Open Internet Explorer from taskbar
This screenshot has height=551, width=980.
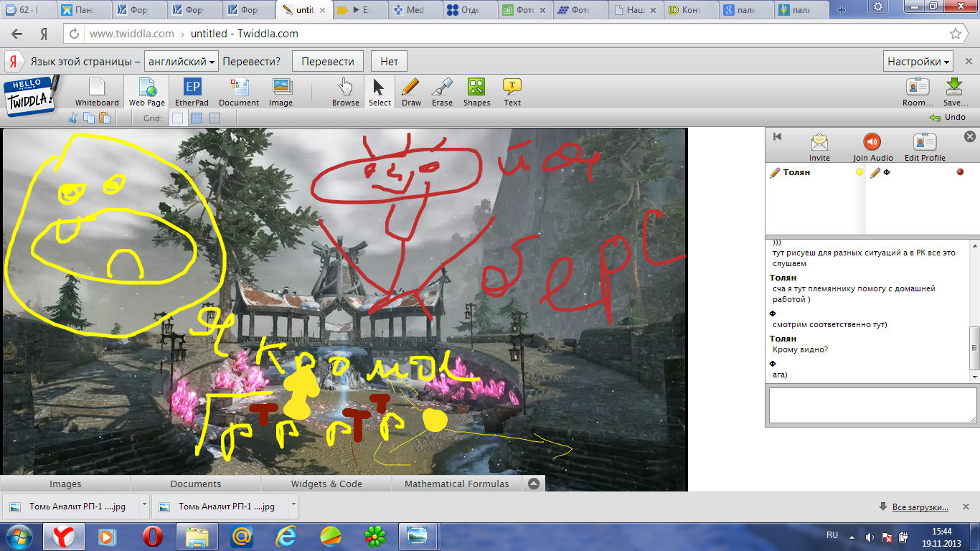point(286,536)
